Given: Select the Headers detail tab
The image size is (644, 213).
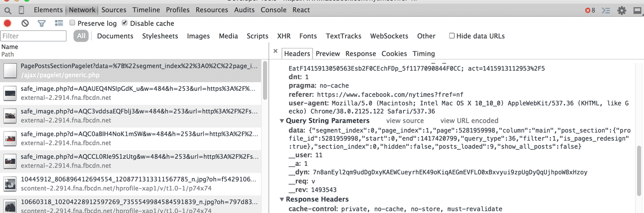Looking at the screenshot, I should [x=297, y=54].
